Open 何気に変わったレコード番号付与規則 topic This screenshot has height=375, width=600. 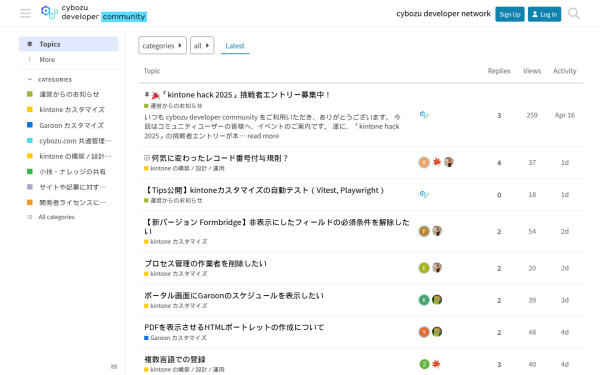pos(220,158)
